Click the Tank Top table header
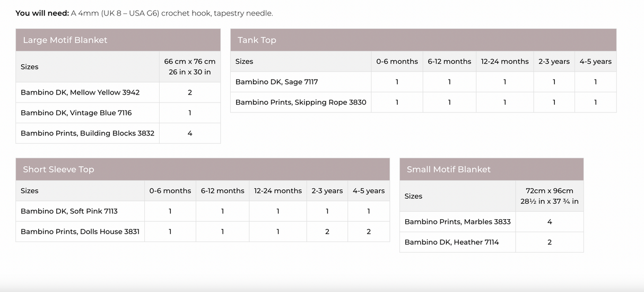This screenshot has width=644, height=292. [x=257, y=40]
